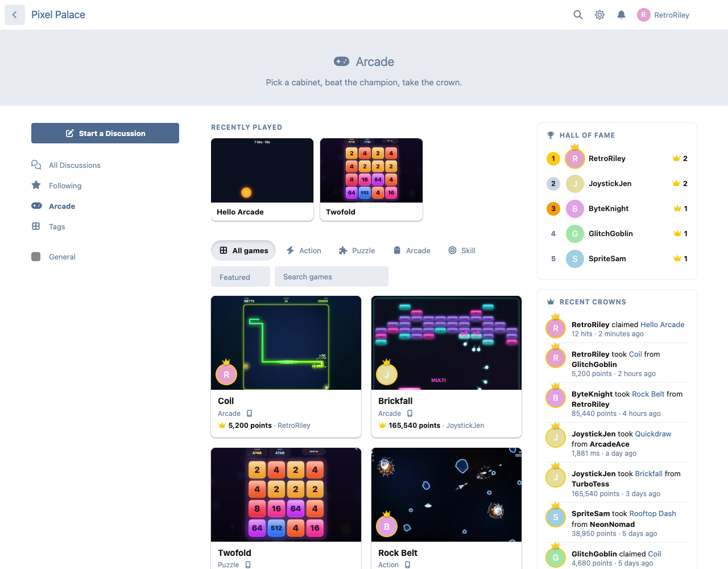Open the search magnifier icon
Screen dimensions: 728x569
[578, 15]
